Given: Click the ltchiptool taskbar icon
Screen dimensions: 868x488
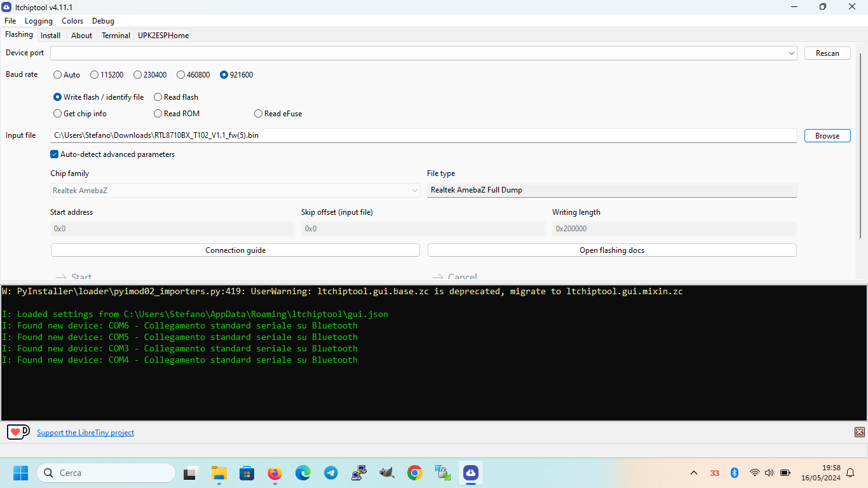Looking at the screenshot, I should click(470, 473).
